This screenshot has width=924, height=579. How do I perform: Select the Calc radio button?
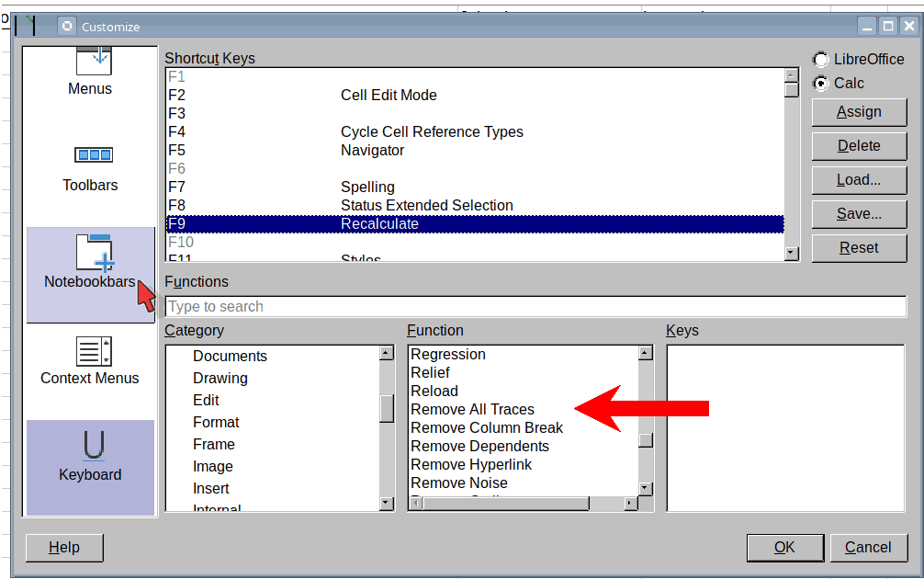coord(820,84)
